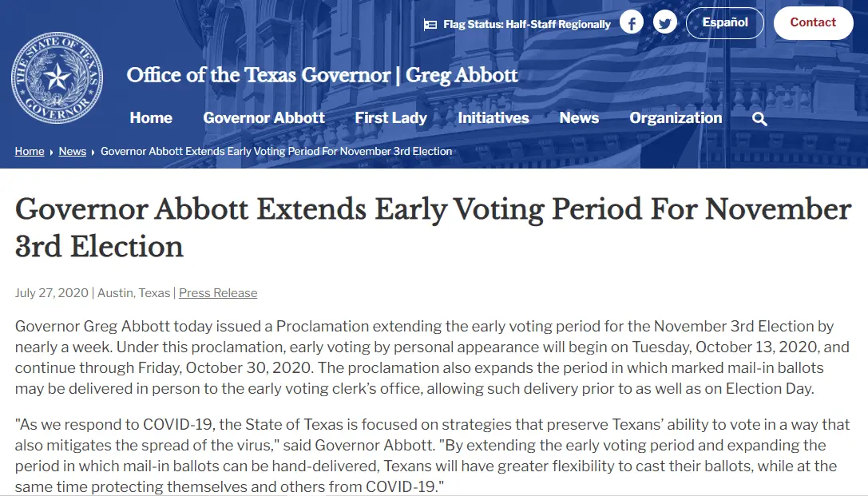Click the Office of the Texas Governor title
The height and width of the screenshot is (496, 868).
tap(322, 76)
